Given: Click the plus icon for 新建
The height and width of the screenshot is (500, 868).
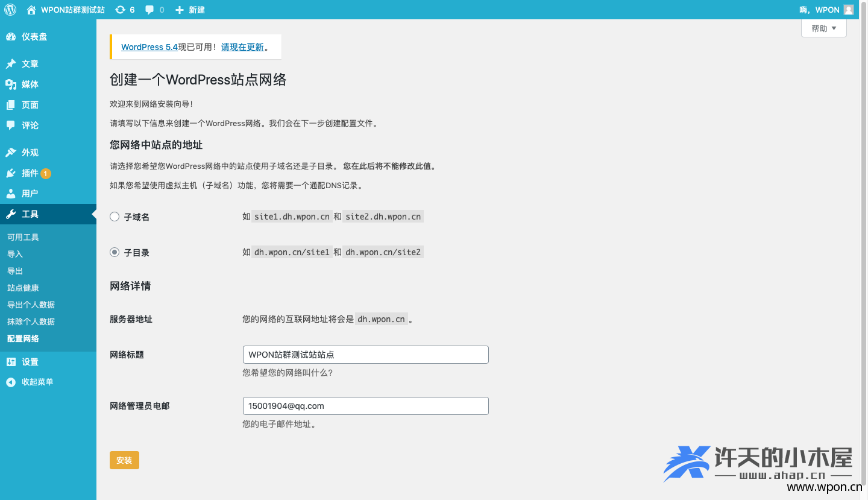Looking at the screenshot, I should pyautogui.click(x=179, y=10).
